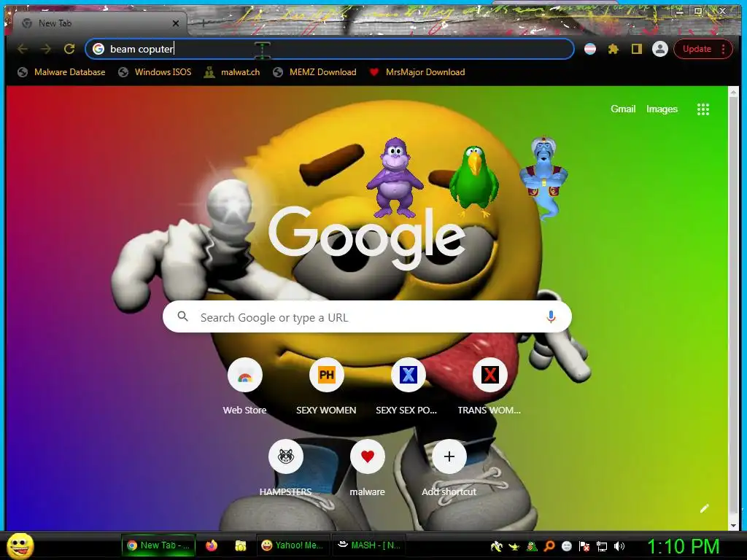
Task: Click the purple gorilla BonziBuddy character
Action: click(x=395, y=177)
